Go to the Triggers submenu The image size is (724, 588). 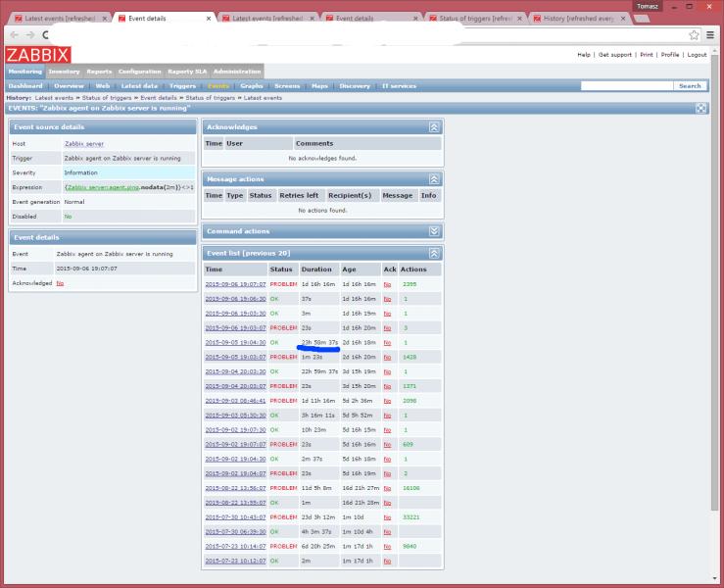tap(182, 86)
